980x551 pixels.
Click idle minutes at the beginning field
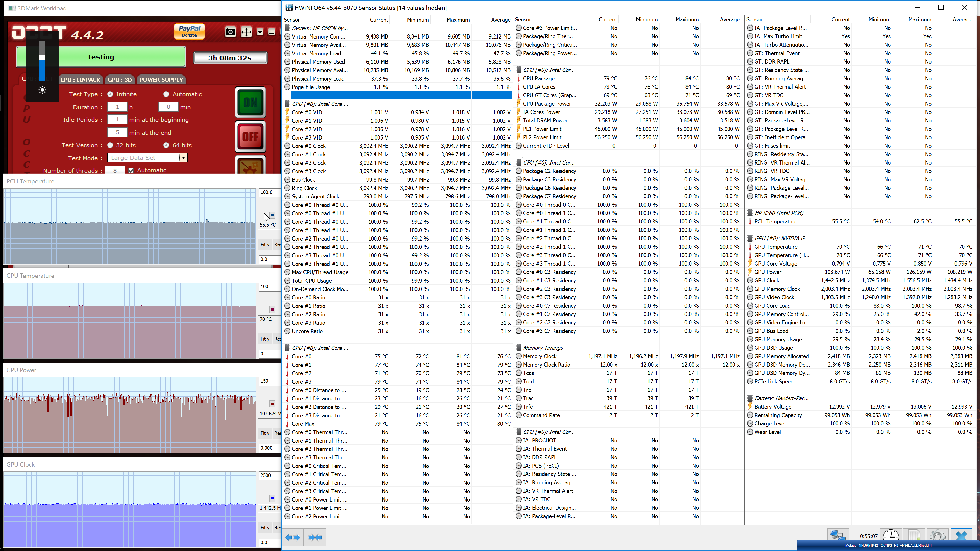117,119
